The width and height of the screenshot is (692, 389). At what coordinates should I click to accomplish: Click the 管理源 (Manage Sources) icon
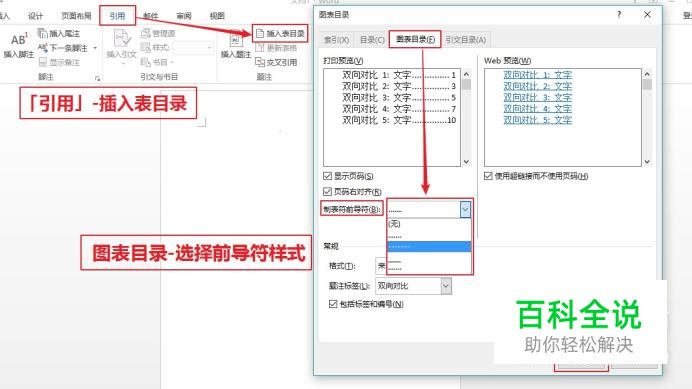click(x=145, y=34)
